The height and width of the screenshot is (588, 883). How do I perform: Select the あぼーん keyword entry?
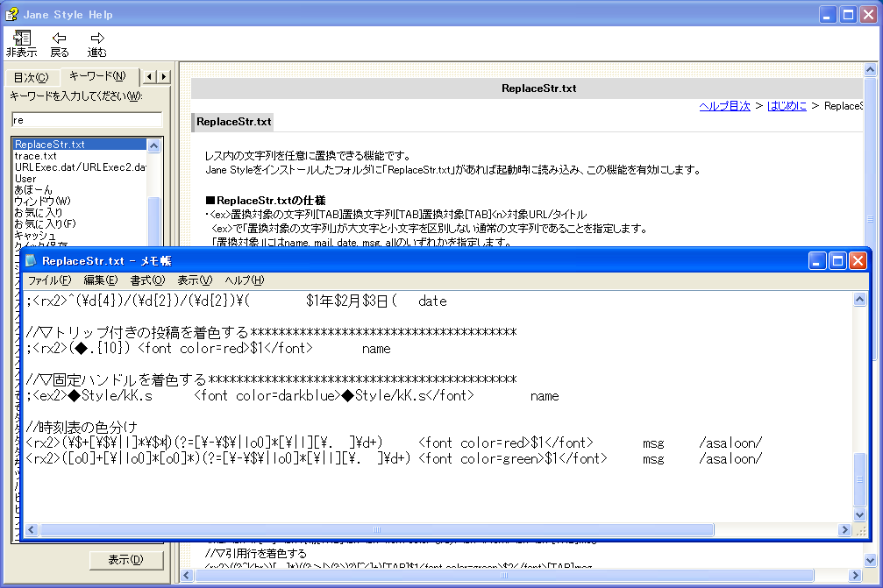click(x=33, y=189)
